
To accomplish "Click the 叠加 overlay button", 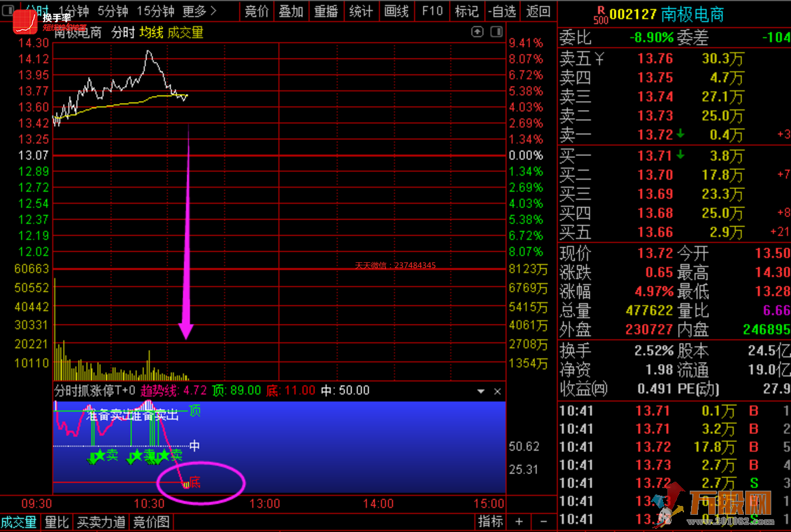I will coord(291,11).
